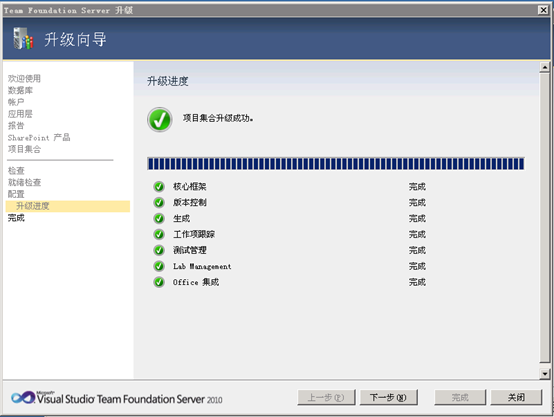Click the 完成 status for 版本控制

(417, 202)
